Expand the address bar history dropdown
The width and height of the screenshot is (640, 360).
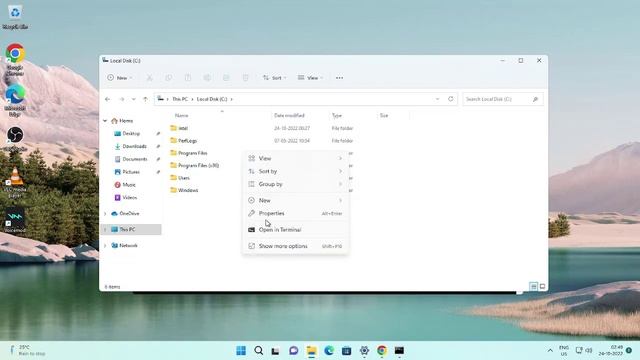[438, 99]
